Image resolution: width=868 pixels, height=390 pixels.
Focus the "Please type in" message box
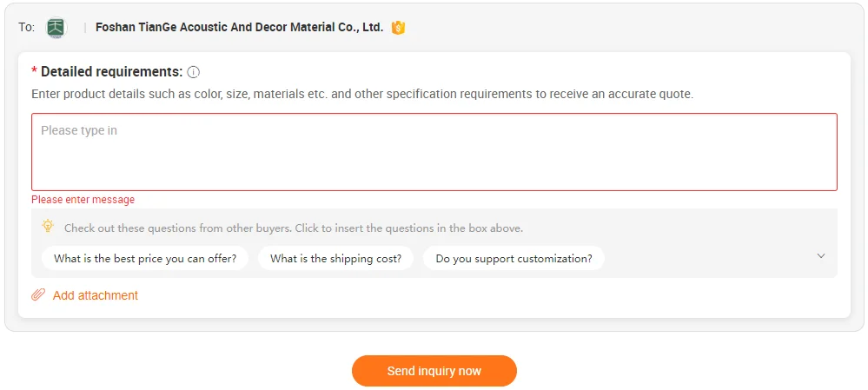(x=434, y=152)
